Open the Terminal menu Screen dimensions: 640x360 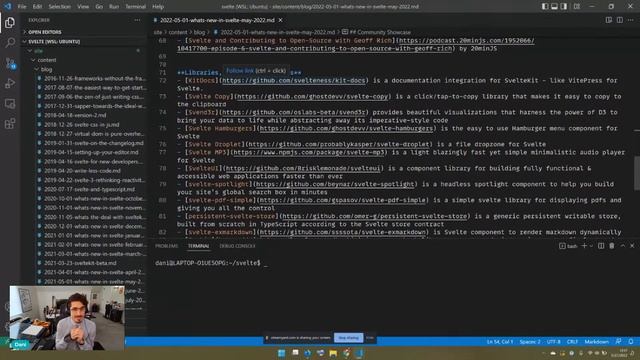pyautogui.click(x=136, y=7)
